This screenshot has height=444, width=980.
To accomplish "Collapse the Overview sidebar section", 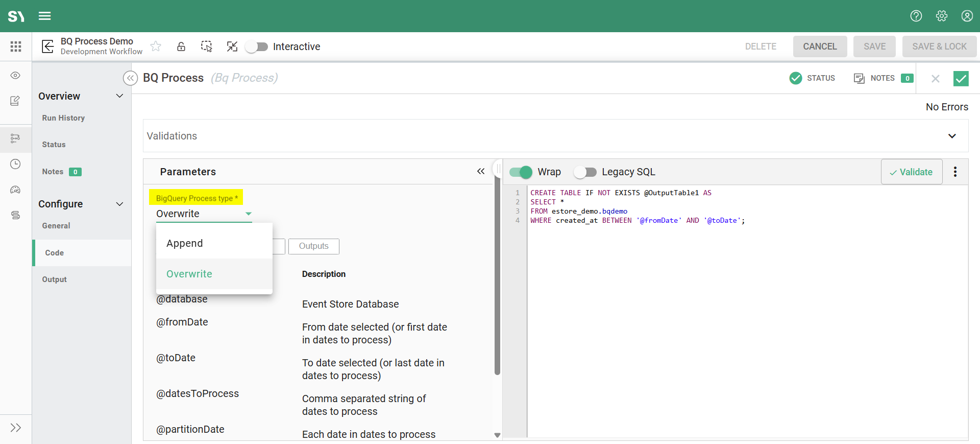I will pyautogui.click(x=119, y=96).
